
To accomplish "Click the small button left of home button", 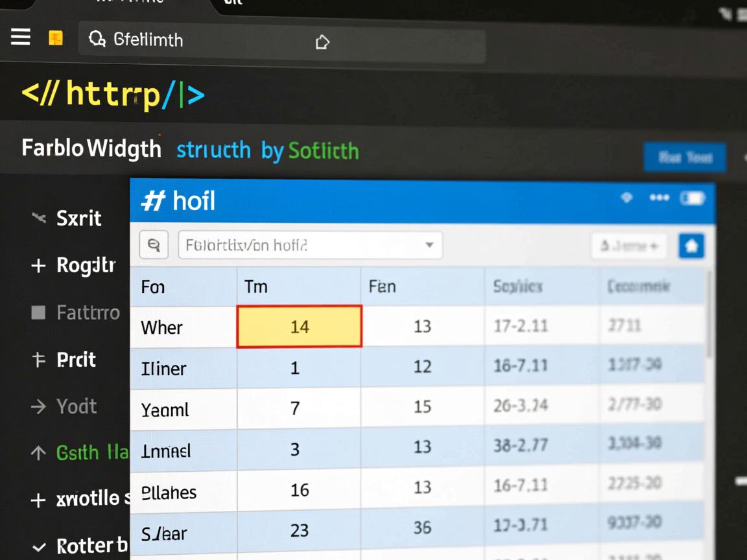I will pyautogui.click(x=628, y=246).
